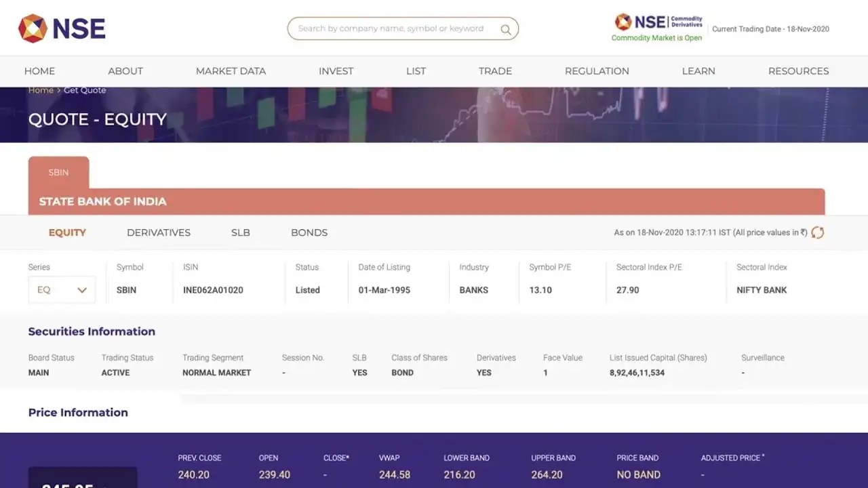Click the search magnifier icon
Image resolution: width=868 pixels, height=488 pixels.
pos(506,28)
